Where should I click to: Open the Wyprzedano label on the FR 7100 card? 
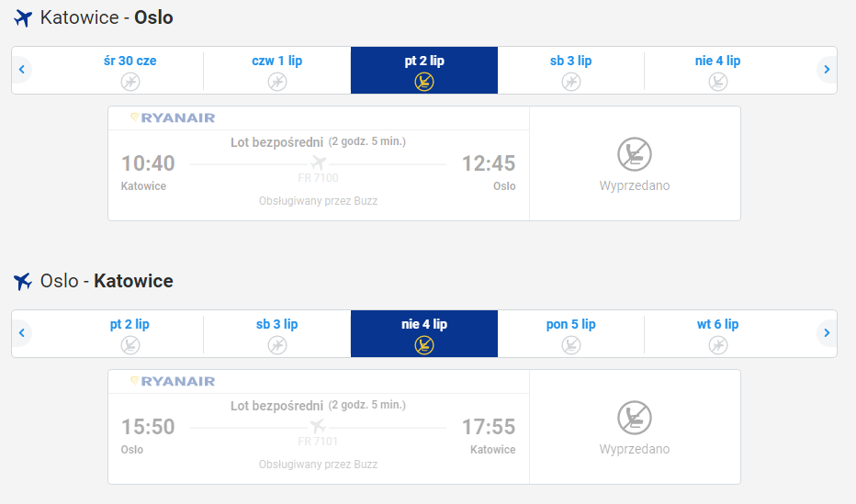[x=635, y=185]
